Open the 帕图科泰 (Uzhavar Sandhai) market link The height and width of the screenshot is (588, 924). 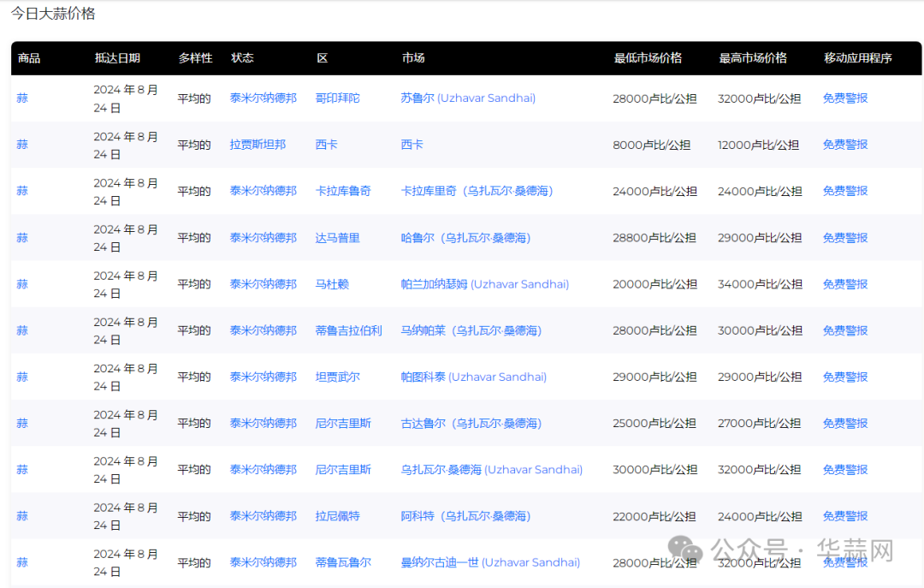(473, 377)
